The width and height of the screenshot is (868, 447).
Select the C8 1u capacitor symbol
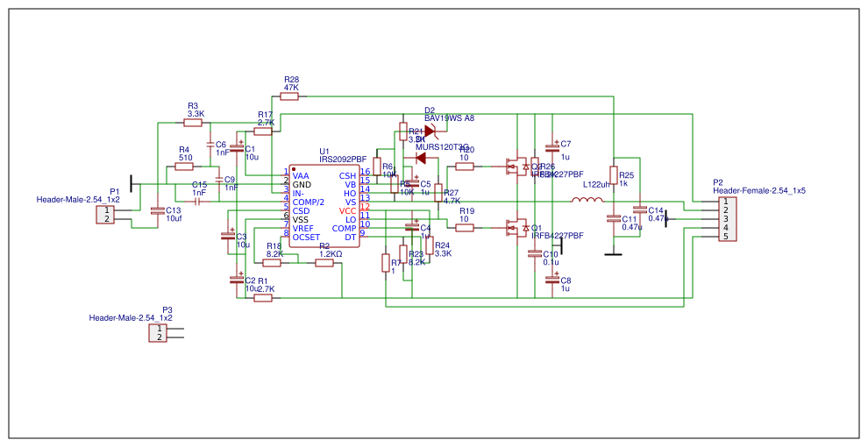point(551,280)
